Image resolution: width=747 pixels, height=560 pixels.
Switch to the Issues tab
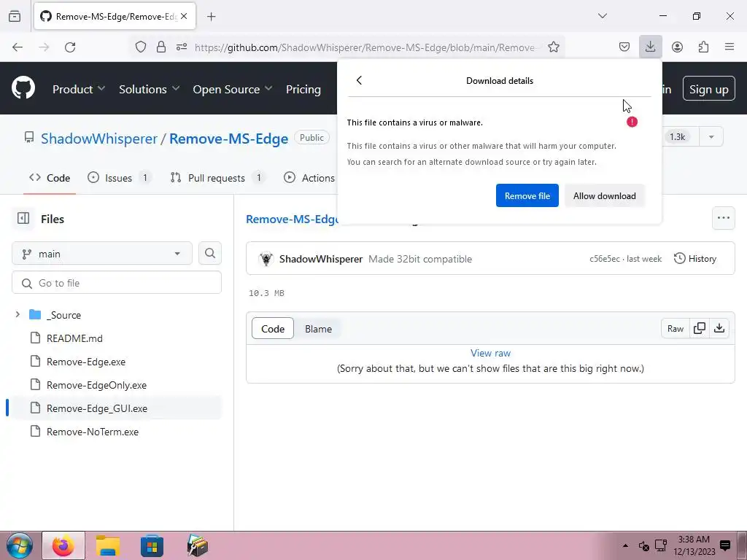(119, 178)
